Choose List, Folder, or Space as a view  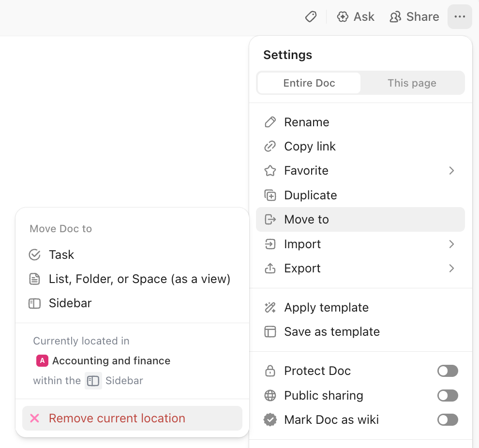139,279
